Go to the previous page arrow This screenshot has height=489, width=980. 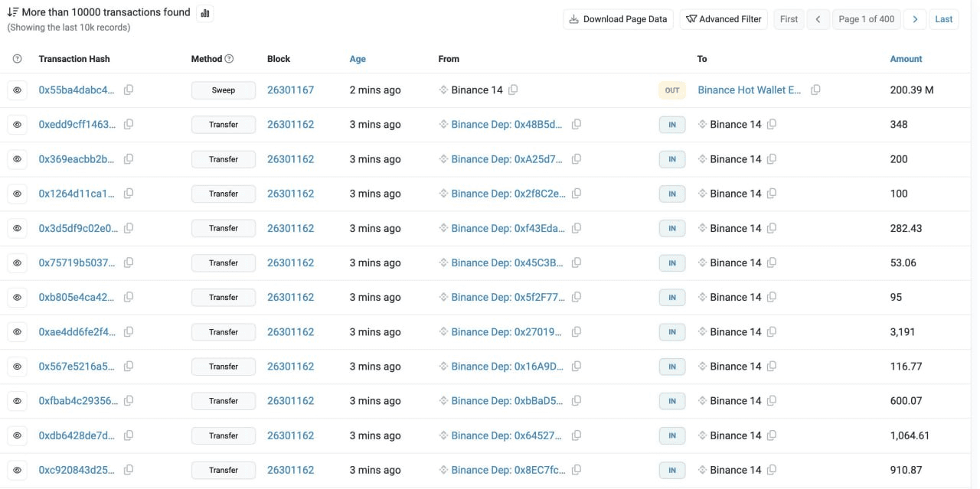[818, 19]
